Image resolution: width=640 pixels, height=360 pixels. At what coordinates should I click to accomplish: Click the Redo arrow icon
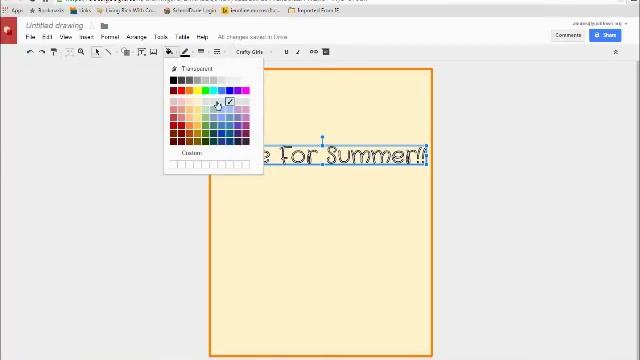tap(42, 52)
